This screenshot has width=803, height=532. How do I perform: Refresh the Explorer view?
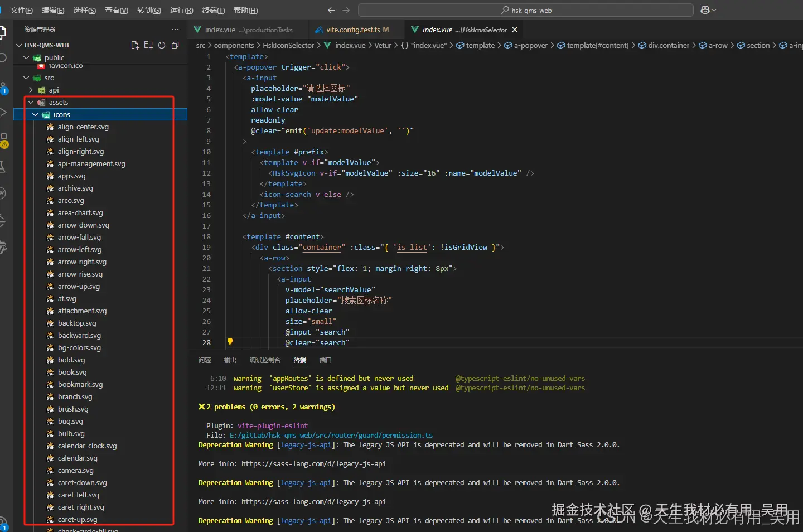point(162,46)
